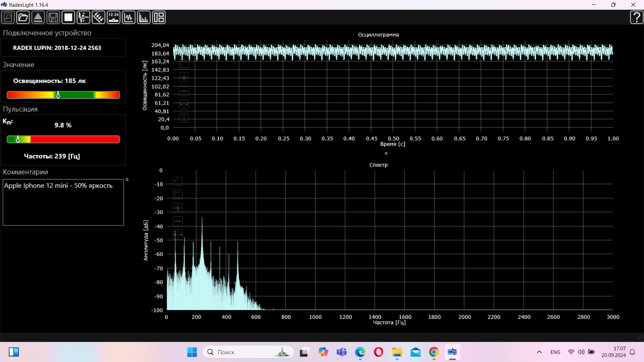Zoom in on the spectrum plot
The height and width of the screenshot is (362, 644).
coord(178,208)
